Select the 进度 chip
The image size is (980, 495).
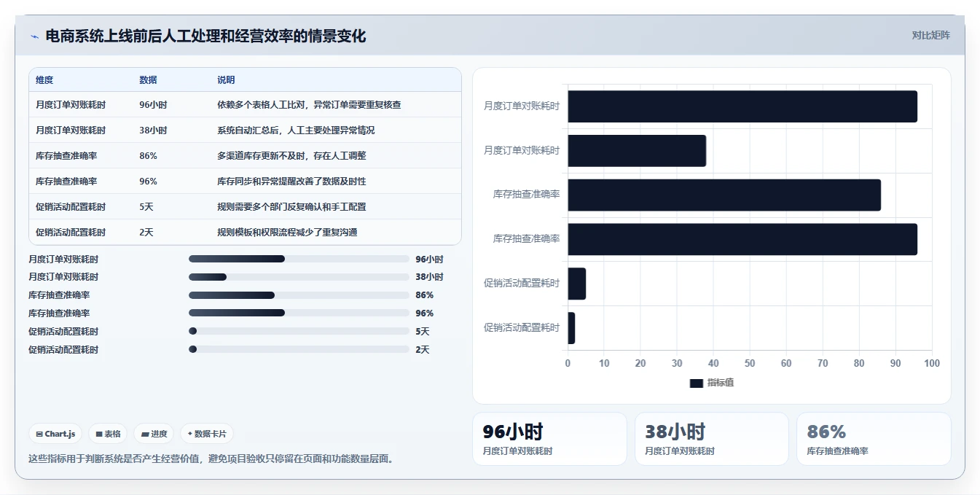(154, 434)
